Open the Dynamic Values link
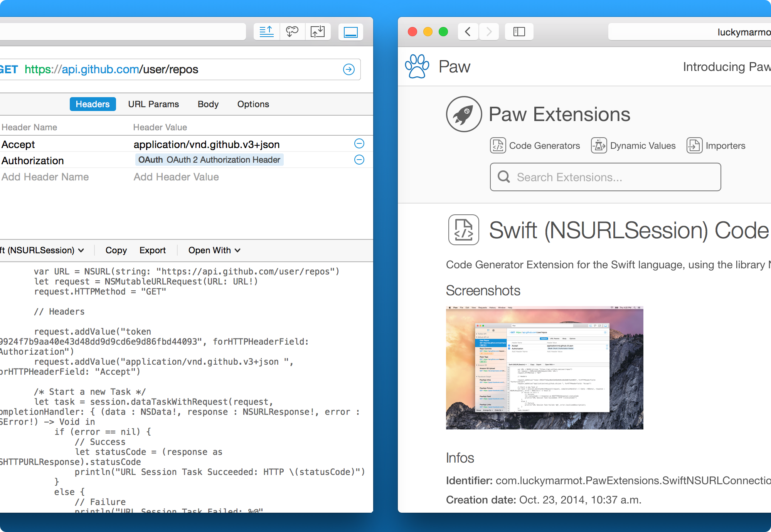 click(x=643, y=146)
